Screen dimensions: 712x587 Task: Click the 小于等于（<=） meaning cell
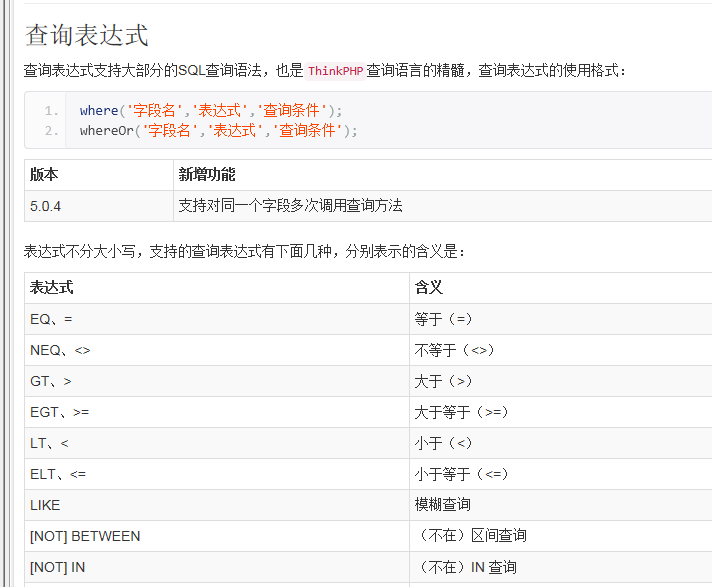pyautogui.click(x=462, y=474)
